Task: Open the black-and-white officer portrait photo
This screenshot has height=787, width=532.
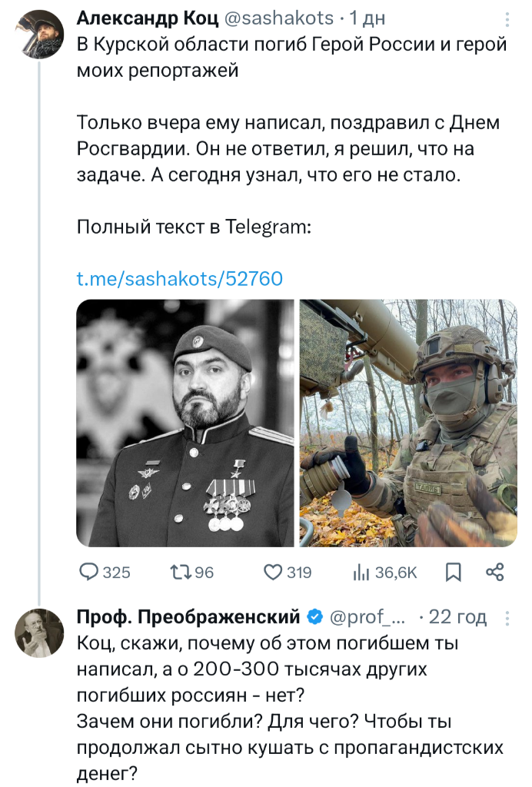Action: (x=185, y=423)
